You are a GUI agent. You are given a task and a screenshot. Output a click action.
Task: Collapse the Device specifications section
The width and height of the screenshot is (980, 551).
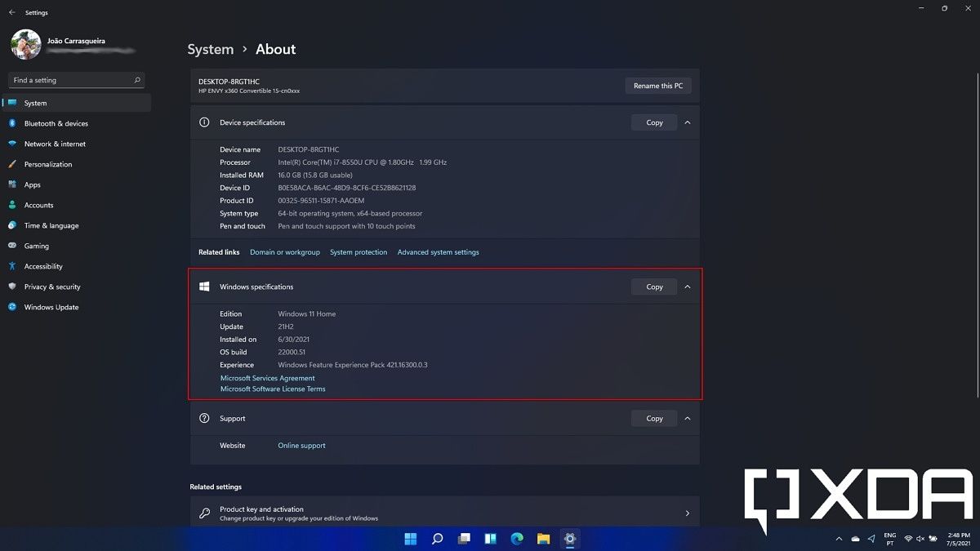687,122
